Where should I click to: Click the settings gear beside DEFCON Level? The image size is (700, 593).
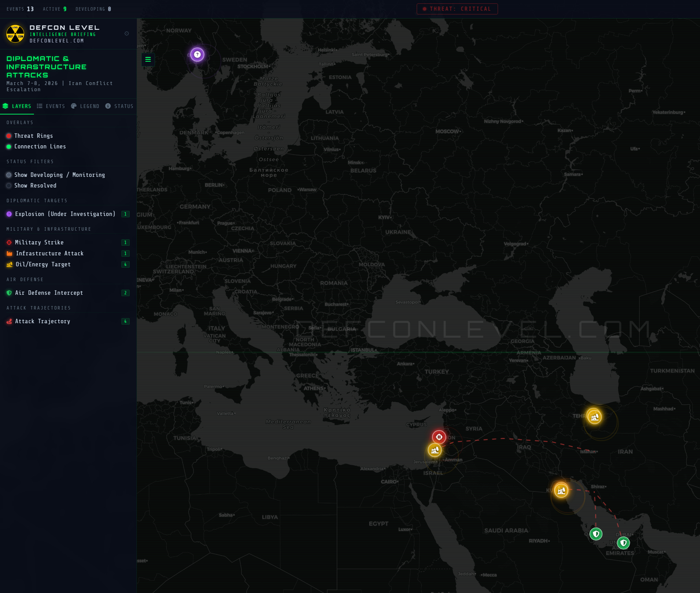[x=127, y=34]
